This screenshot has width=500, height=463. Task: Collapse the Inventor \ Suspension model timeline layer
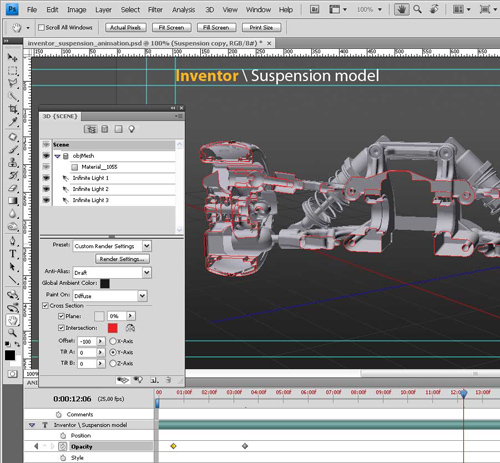pos(32,425)
